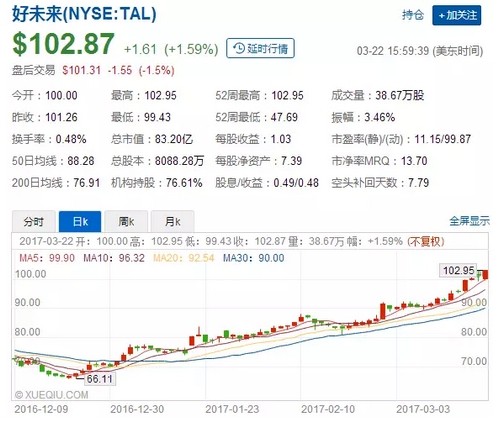
Task: Click the 2016-12-30 date axis label
Action: pos(137,409)
